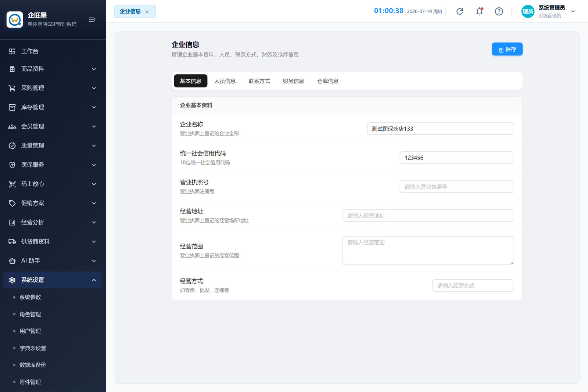Screen dimensions: 588x392
Task: Expand the 质量管理 menu chevron
Action: [x=94, y=146]
